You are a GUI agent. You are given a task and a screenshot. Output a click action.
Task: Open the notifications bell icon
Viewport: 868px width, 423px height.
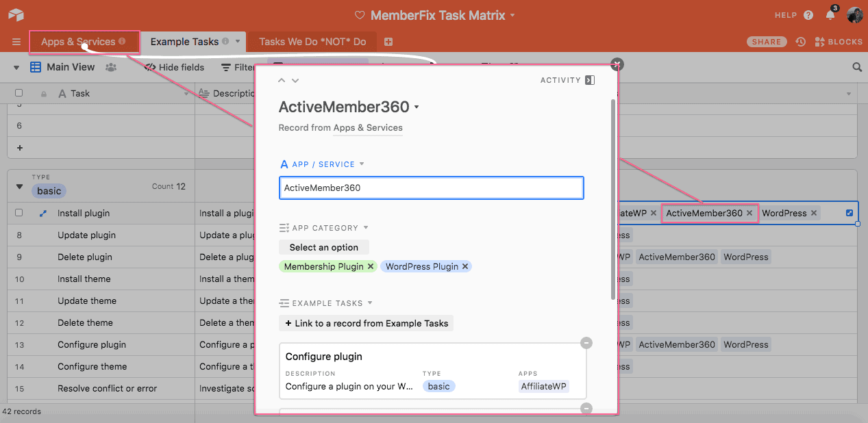click(830, 15)
